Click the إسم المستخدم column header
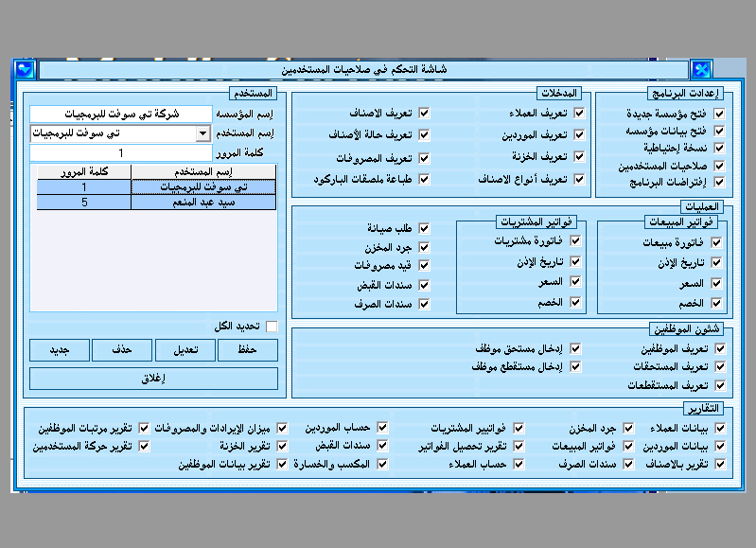 click(x=203, y=171)
